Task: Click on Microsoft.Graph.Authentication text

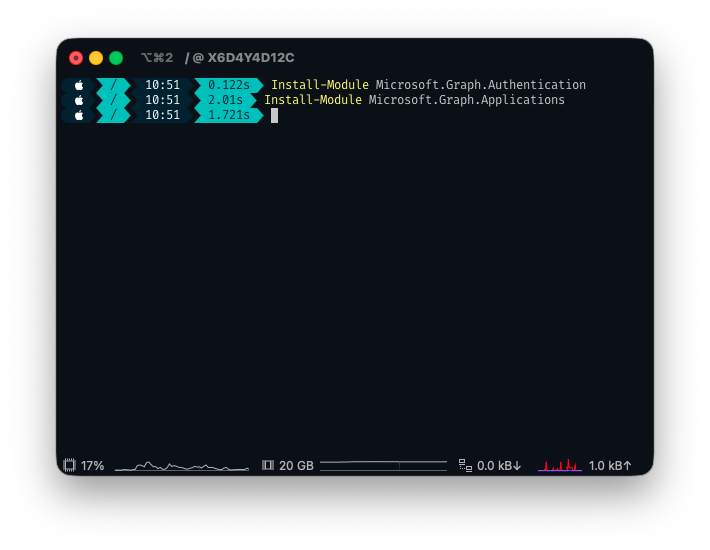Action: tap(481, 85)
